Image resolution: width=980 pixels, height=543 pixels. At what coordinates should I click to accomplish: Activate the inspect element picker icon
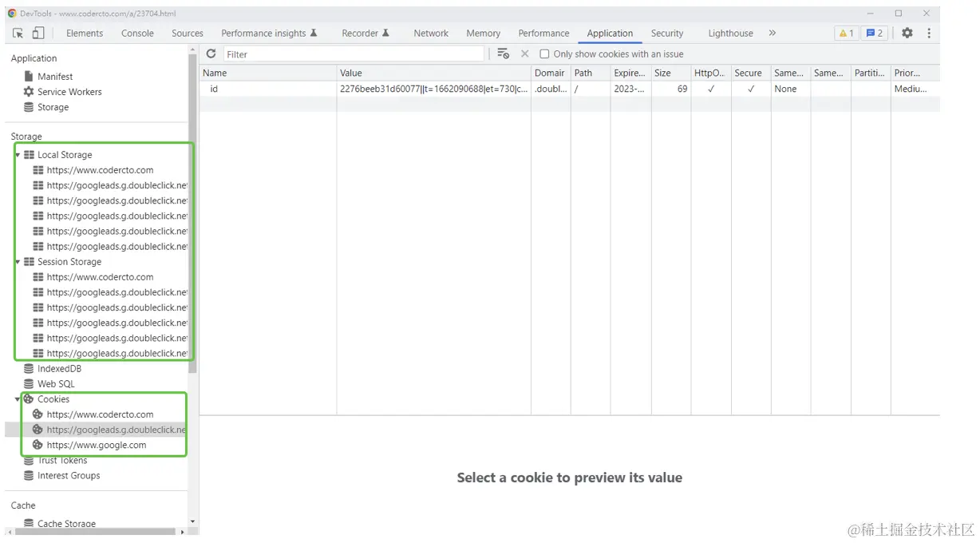(18, 33)
